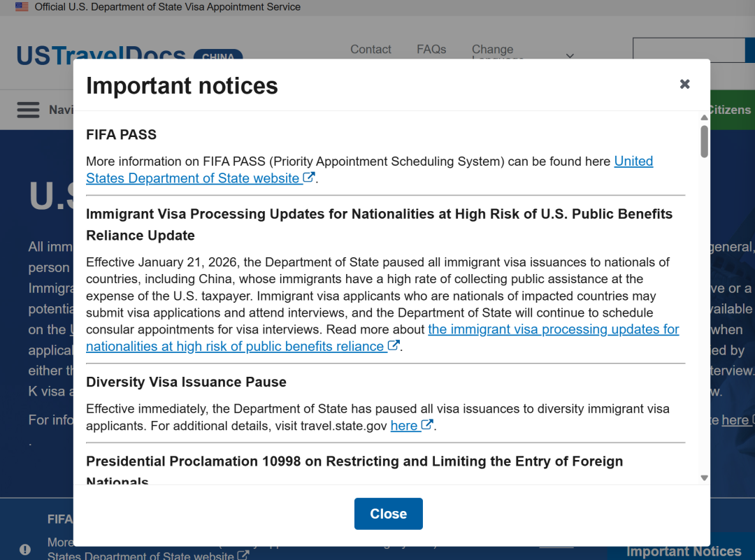Expand the Change Language dropdown chevron
Viewport: 755px width, 560px height.
(x=570, y=56)
